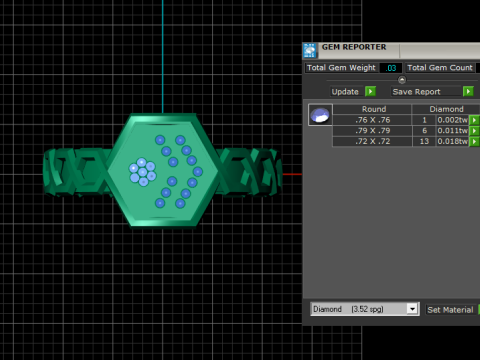Image resolution: width=480 pixels, height=360 pixels.
Task: Click the GEM REPORTER title text
Action: (354, 47)
